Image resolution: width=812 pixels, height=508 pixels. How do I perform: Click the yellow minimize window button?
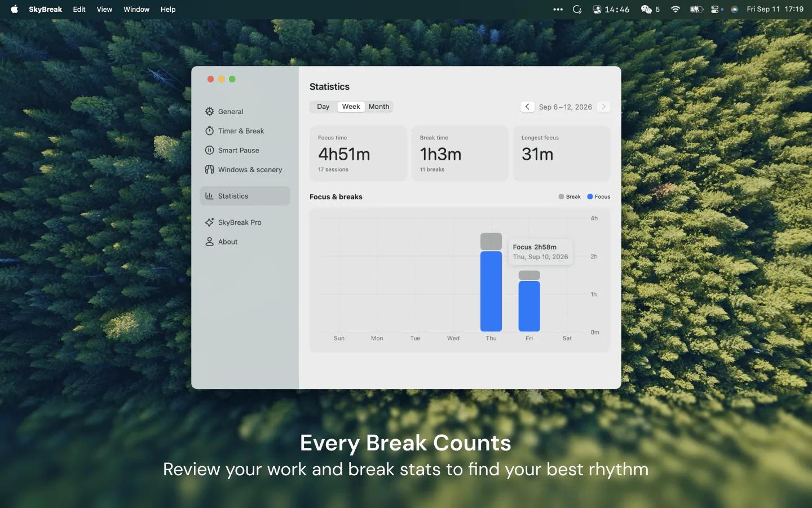221,79
